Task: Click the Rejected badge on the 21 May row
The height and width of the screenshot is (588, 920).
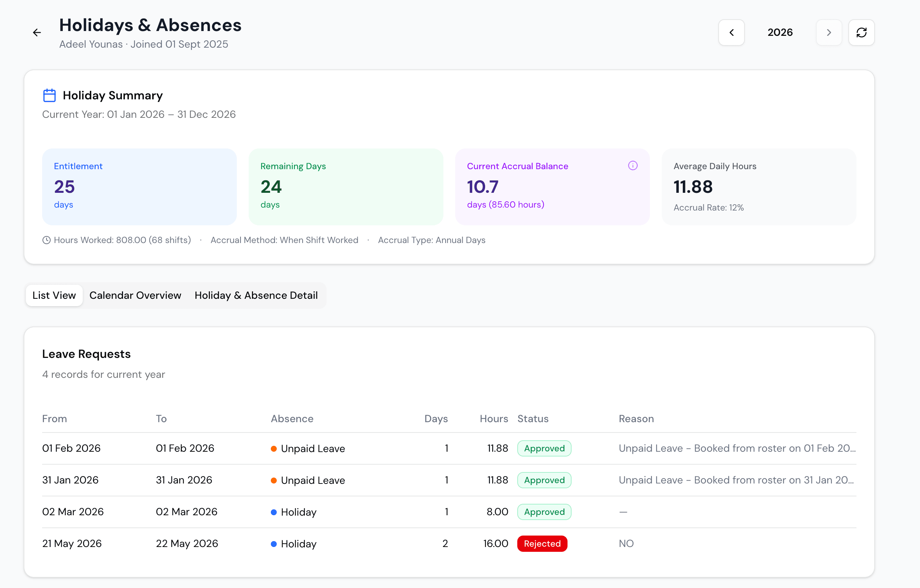Action: point(542,543)
